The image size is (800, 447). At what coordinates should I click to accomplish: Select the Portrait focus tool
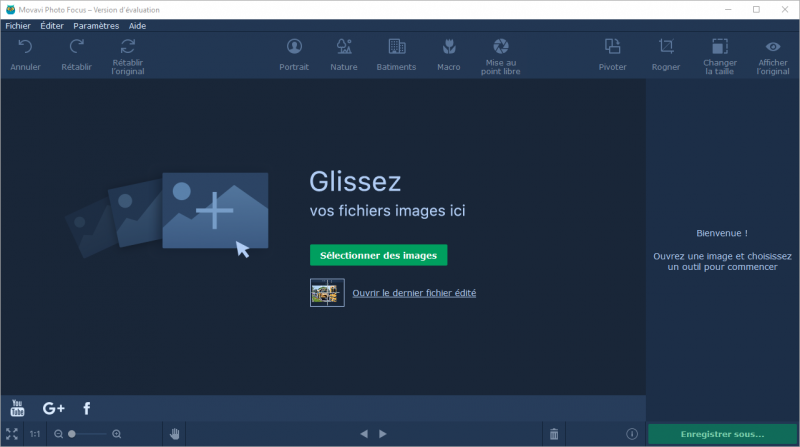(294, 47)
